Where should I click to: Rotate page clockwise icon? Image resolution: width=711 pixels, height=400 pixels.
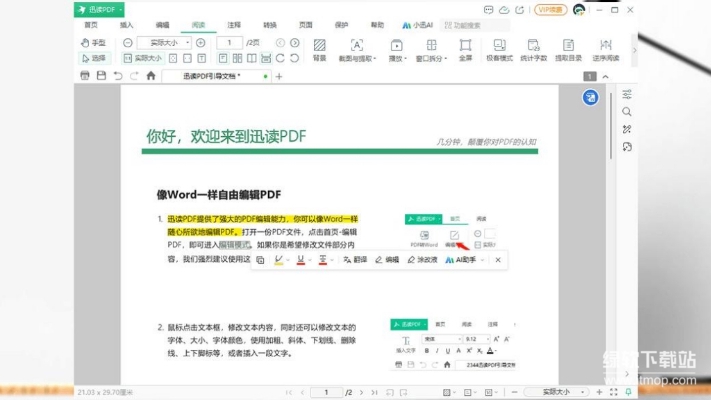click(x=280, y=58)
